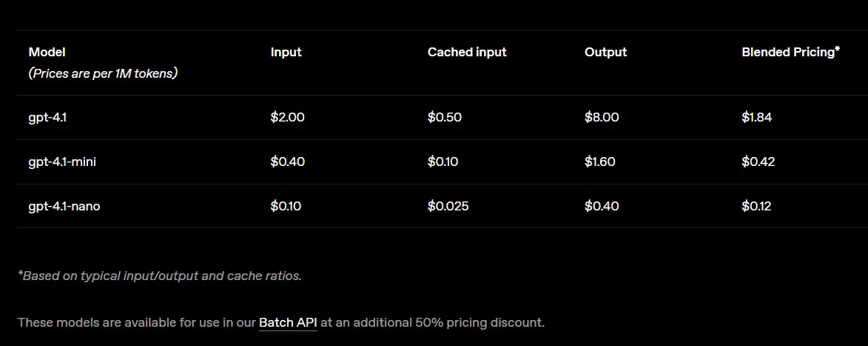Click the Input column header
The image size is (868, 346).
(x=286, y=52)
